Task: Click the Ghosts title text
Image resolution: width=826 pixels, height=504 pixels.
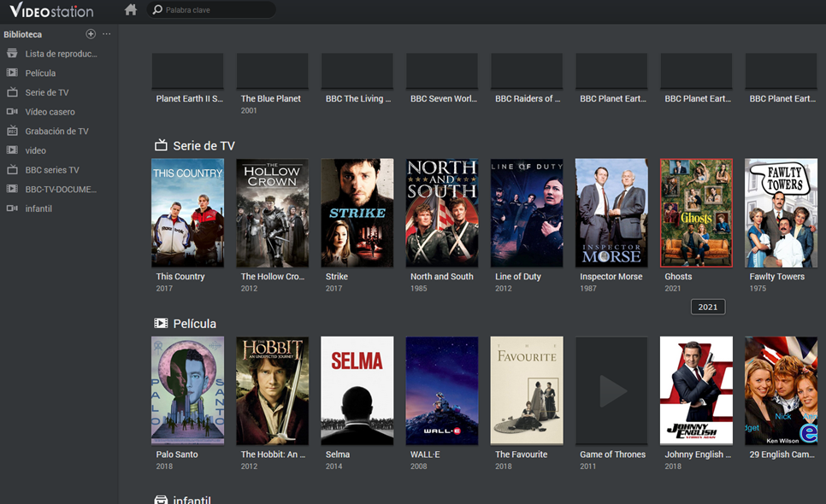Action: (678, 276)
